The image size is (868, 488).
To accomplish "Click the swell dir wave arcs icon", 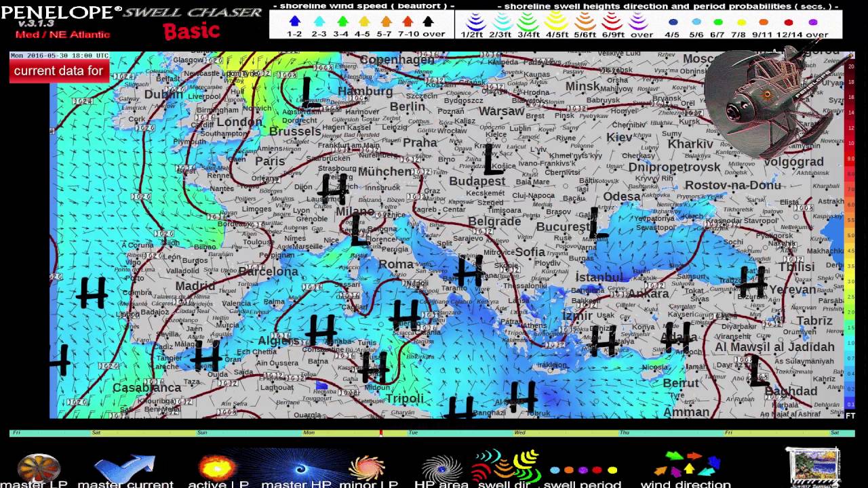I will point(506,466).
